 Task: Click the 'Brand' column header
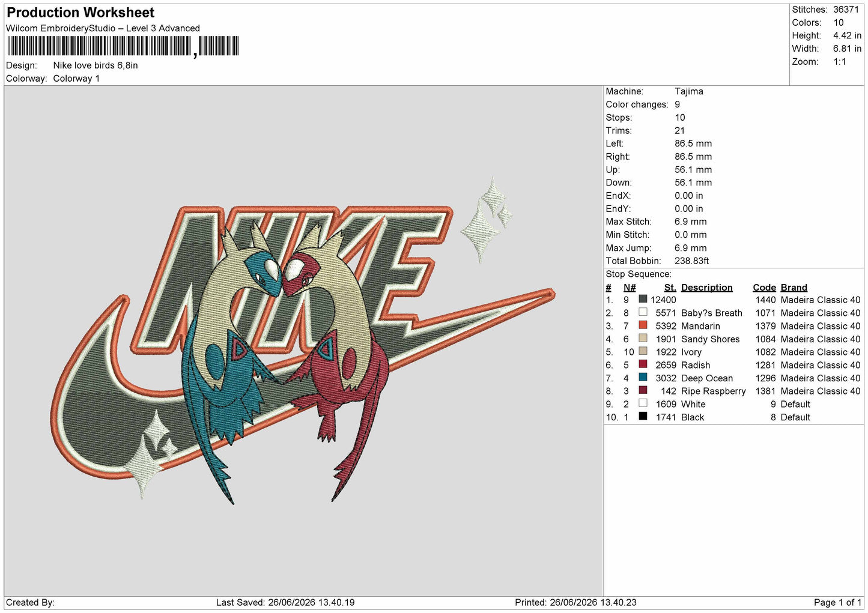[x=794, y=288]
